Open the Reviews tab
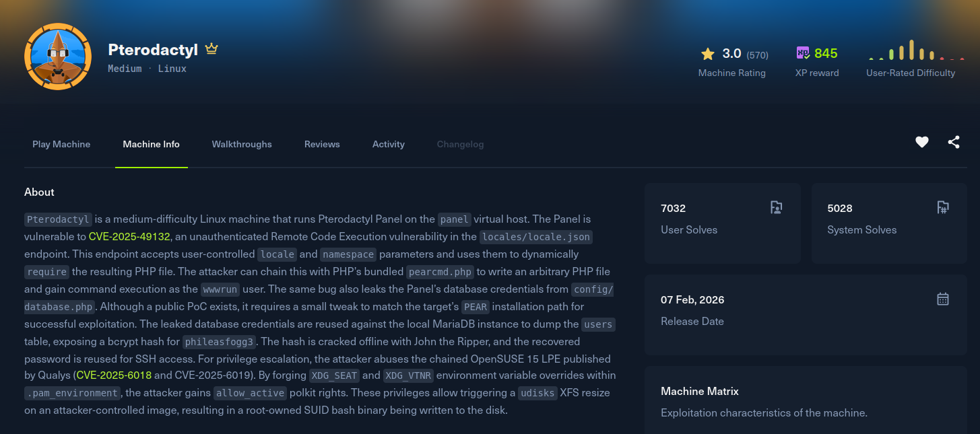 pyautogui.click(x=322, y=144)
